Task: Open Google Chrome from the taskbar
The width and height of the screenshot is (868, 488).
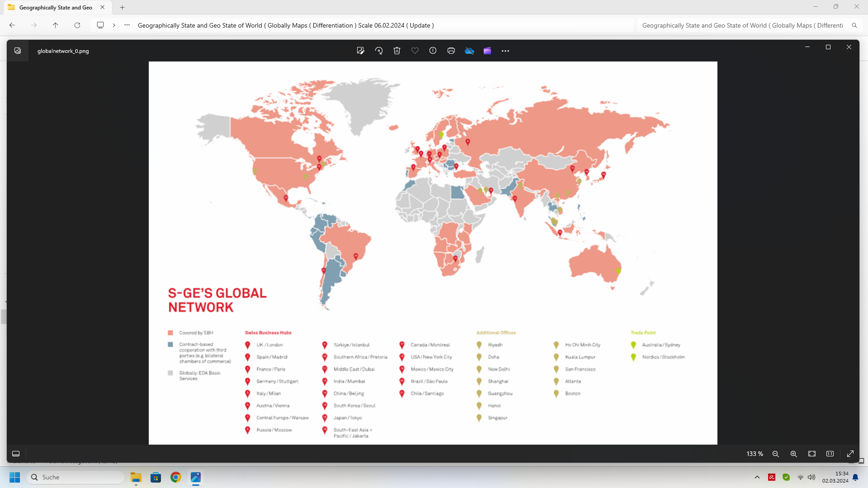Action: click(x=176, y=477)
